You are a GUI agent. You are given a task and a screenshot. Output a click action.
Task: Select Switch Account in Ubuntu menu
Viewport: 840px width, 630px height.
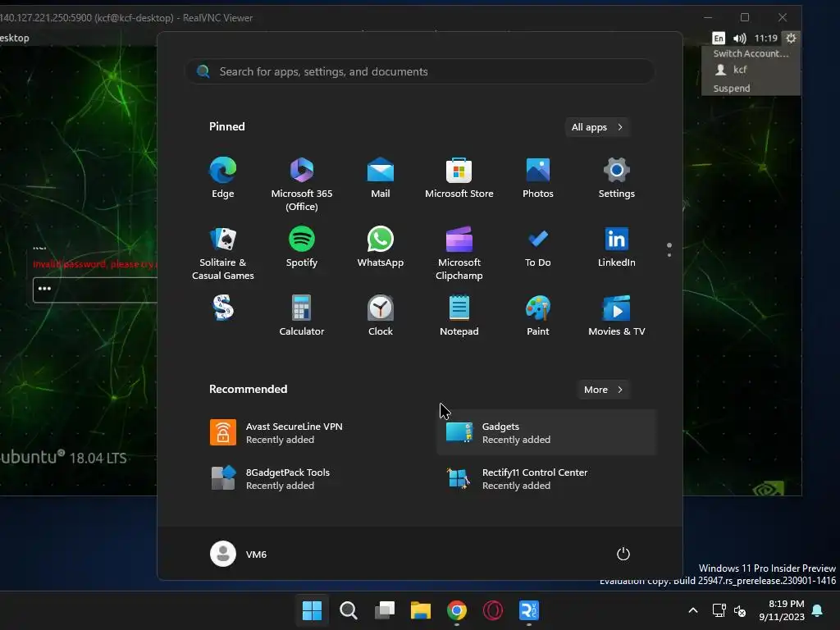[751, 53]
